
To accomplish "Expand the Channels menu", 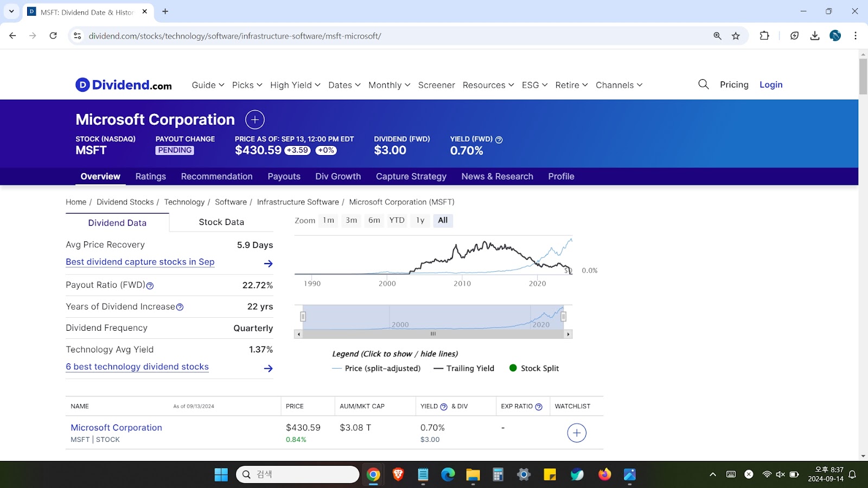I will pos(619,85).
